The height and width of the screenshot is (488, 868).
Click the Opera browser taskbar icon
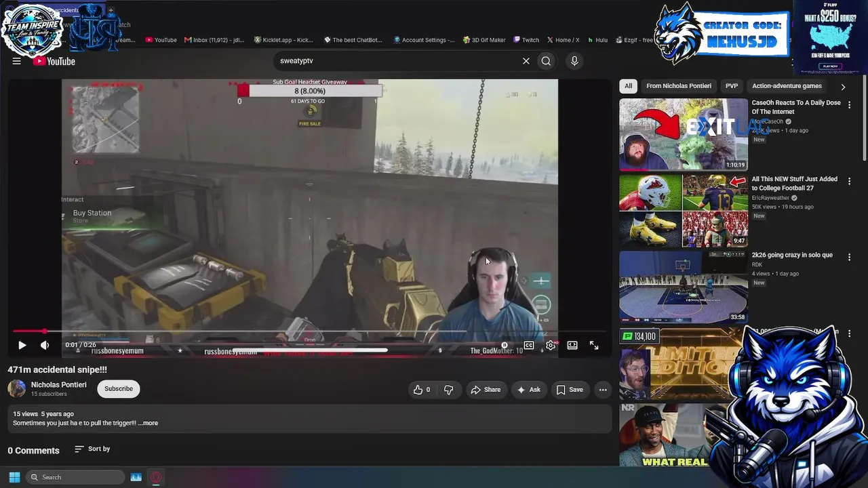coord(156,477)
